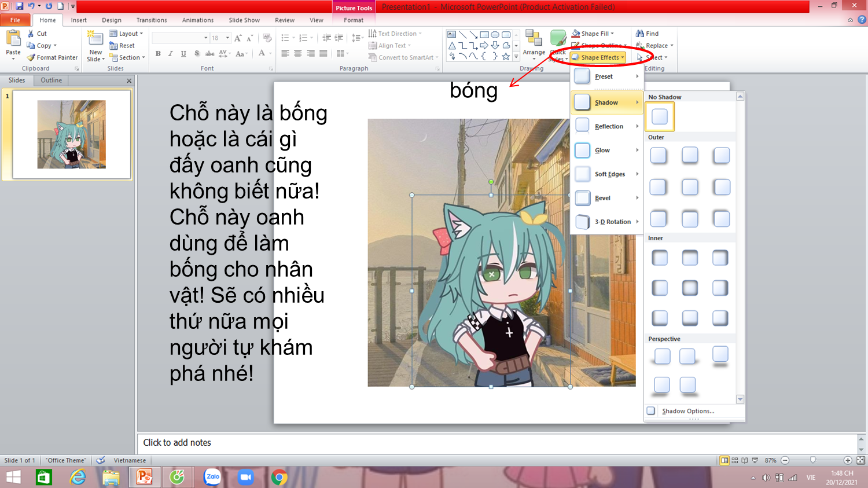Viewport: 868px width, 488px height.
Task: Click the Vietnamese language indicator
Action: [x=130, y=460]
